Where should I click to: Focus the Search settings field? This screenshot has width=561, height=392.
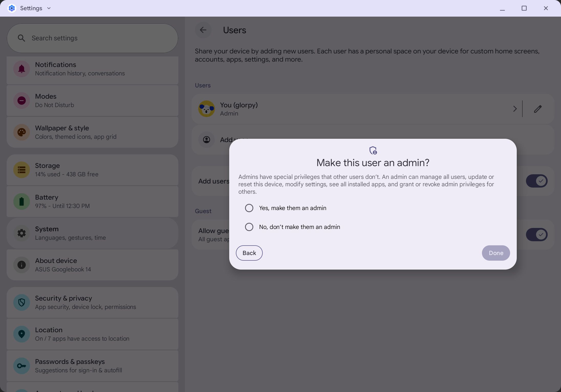click(92, 38)
